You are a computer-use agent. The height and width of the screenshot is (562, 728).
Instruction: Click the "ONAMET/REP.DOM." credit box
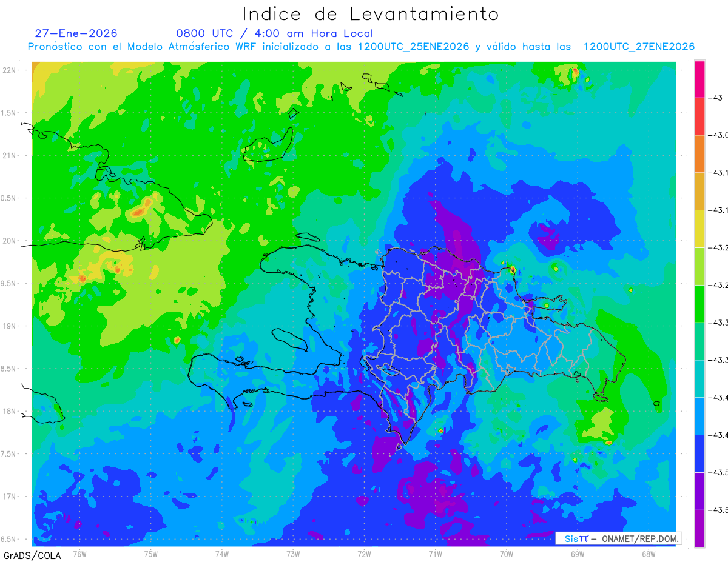[619, 538]
